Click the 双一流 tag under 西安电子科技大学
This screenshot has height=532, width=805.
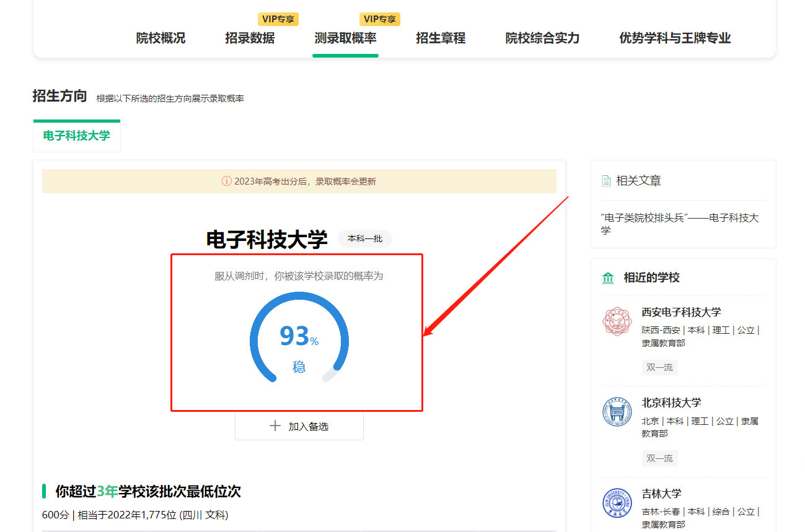(x=659, y=367)
